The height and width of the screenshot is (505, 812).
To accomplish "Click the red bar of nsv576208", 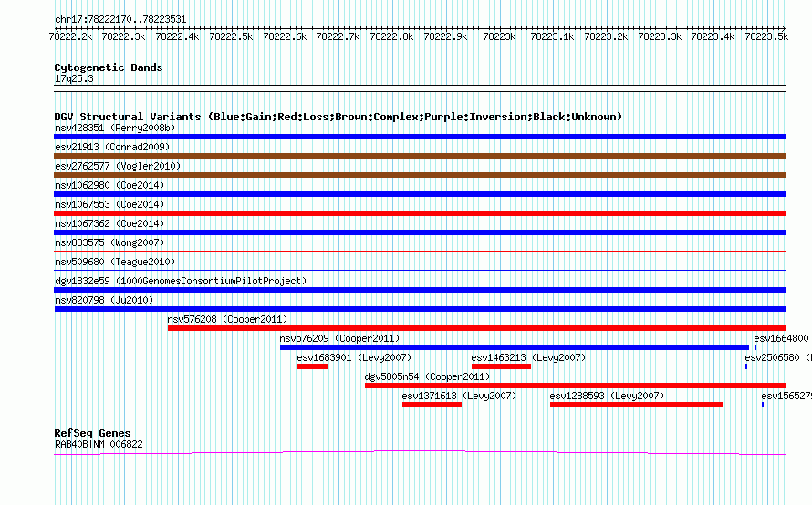I will (477, 328).
